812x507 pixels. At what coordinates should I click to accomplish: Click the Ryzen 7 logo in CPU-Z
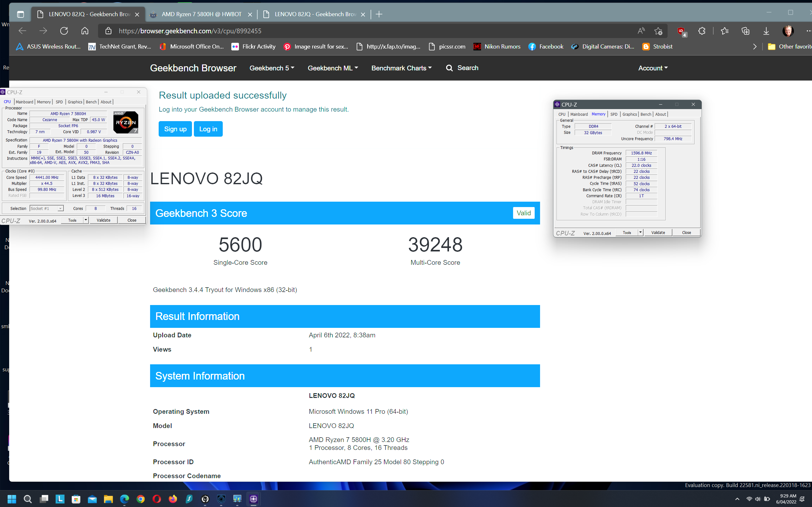coord(126,122)
